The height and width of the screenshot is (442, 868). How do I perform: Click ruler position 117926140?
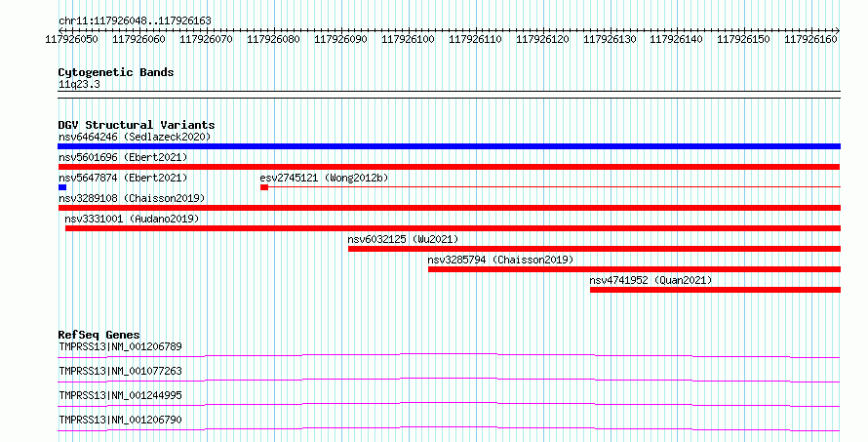(x=677, y=39)
